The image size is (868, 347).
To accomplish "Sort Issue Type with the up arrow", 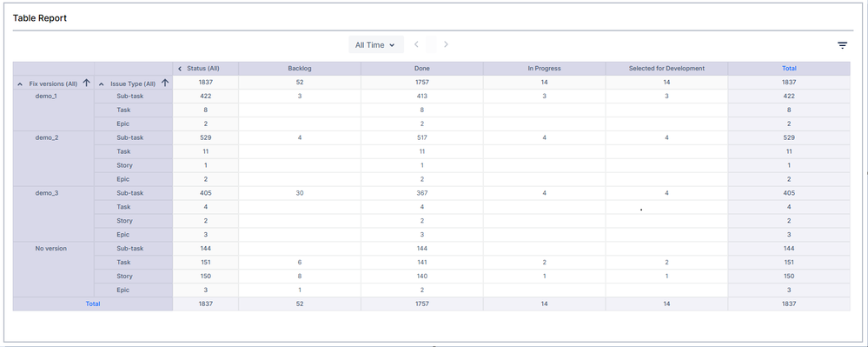I will pos(164,83).
